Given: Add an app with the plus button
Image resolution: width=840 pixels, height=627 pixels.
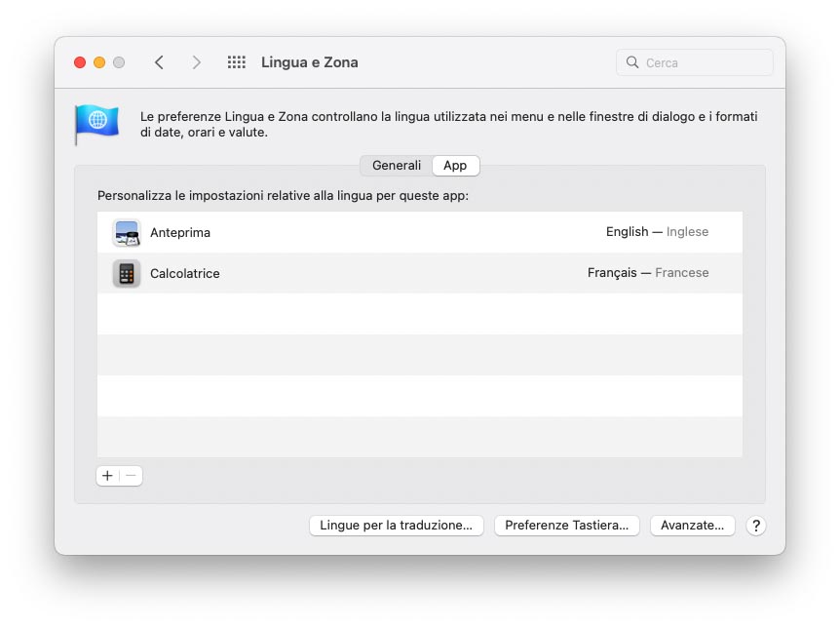Looking at the screenshot, I should 107,476.
